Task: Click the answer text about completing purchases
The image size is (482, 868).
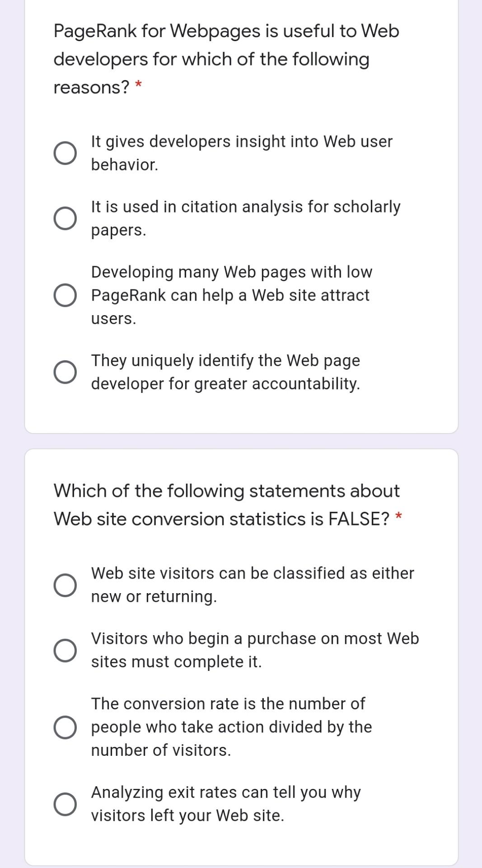Action: (255, 650)
